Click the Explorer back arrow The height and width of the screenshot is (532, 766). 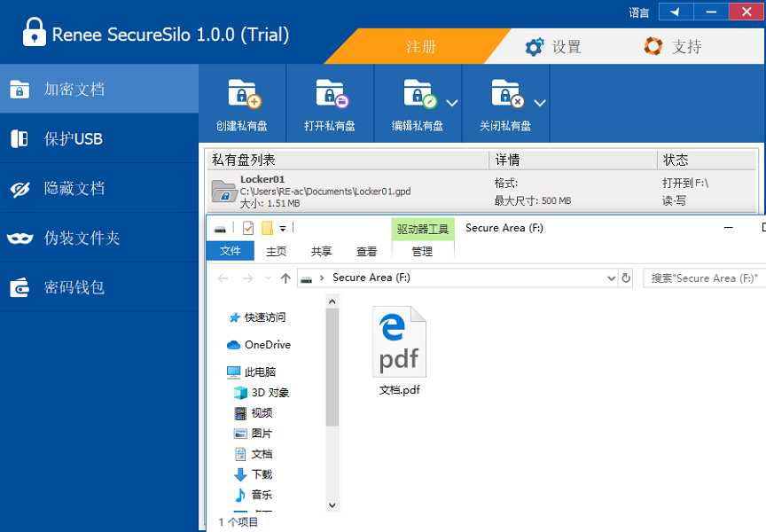tap(223, 278)
